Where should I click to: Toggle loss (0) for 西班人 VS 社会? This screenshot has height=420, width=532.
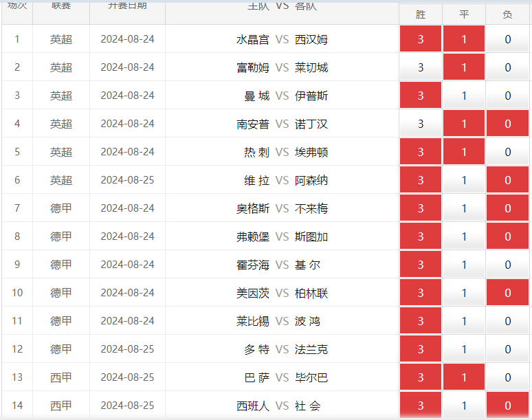click(507, 405)
